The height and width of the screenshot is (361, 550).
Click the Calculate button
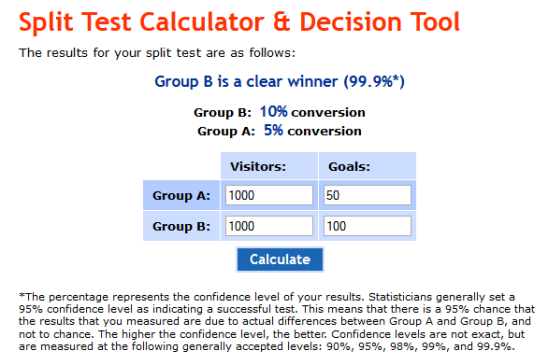click(x=280, y=259)
